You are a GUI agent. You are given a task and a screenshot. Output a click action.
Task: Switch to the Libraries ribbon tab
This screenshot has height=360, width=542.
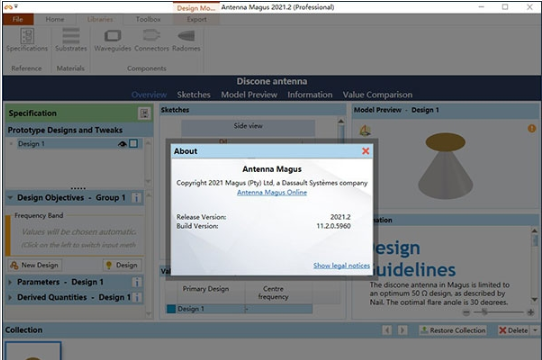(100, 19)
